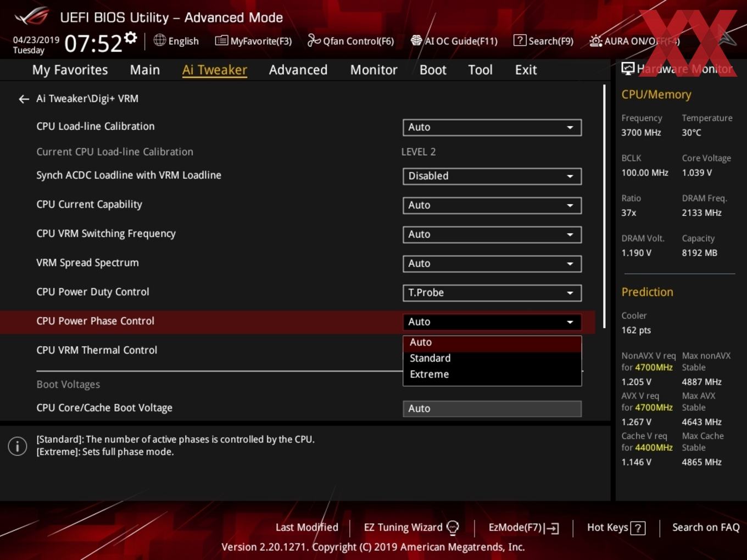Image resolution: width=747 pixels, height=560 pixels.
Task: Click the Synch ACDC Loadline with VRM Loadline label
Action: click(129, 175)
